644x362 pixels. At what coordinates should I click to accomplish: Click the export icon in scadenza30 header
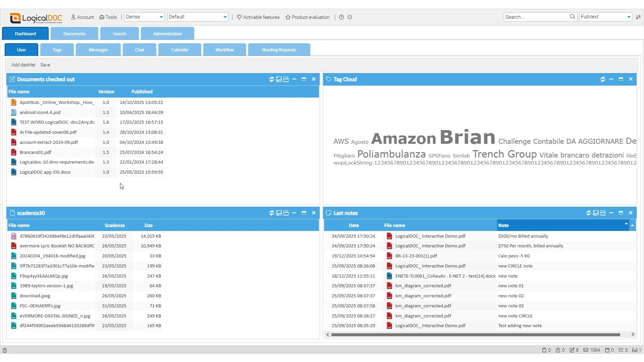pyautogui.click(x=279, y=213)
